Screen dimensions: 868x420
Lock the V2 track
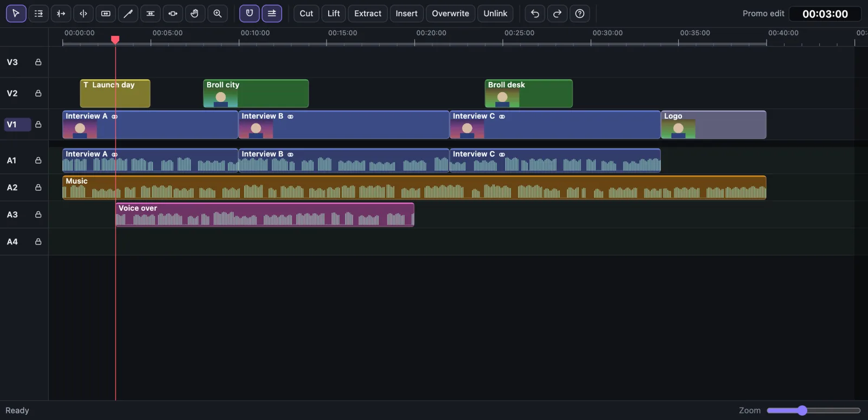coord(38,93)
